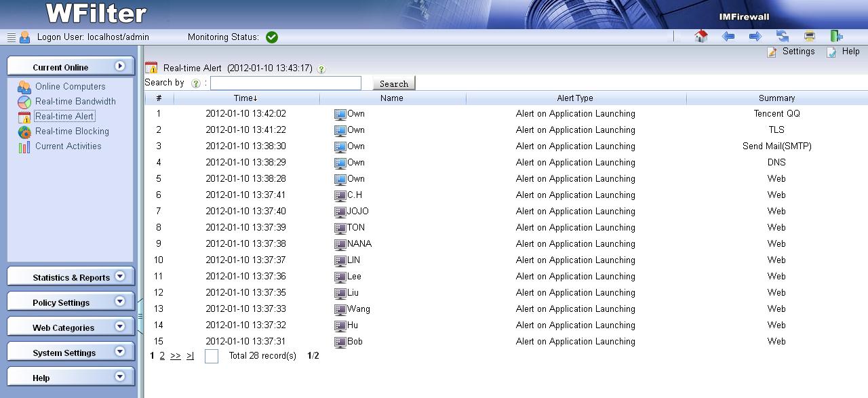Expand the Statistics & Reports section

tap(71, 277)
